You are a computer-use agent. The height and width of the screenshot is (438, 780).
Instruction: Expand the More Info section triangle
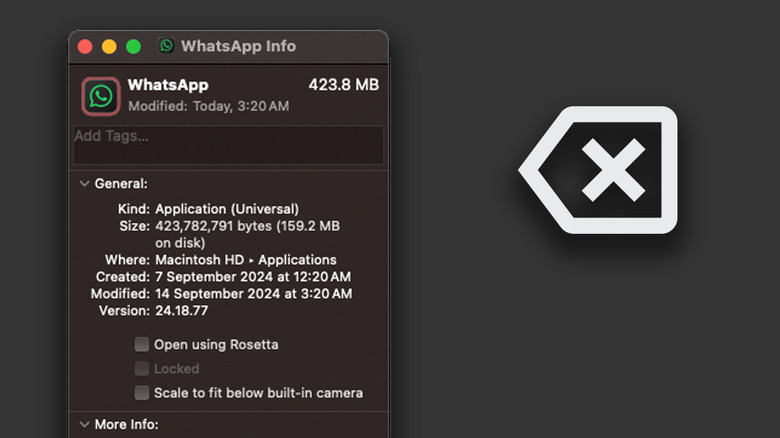82,425
